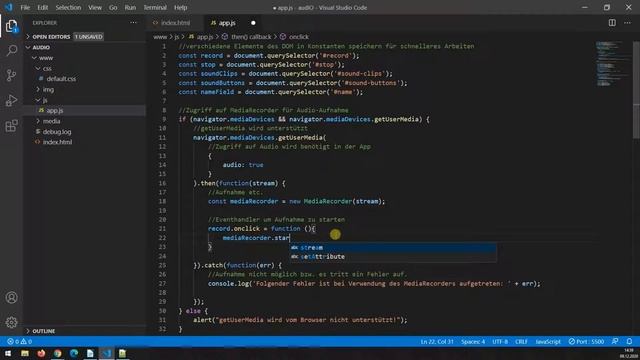Choose the stream autocomplete suggestion

pyautogui.click(x=393, y=248)
